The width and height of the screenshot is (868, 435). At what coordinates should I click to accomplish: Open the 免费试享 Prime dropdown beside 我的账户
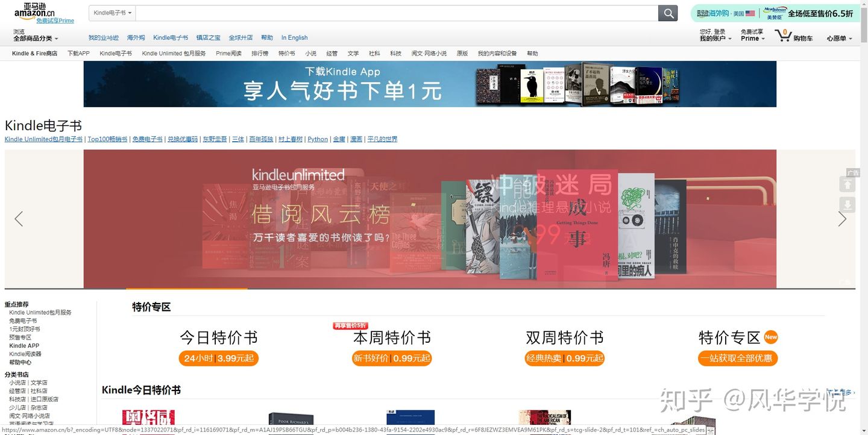pos(752,36)
